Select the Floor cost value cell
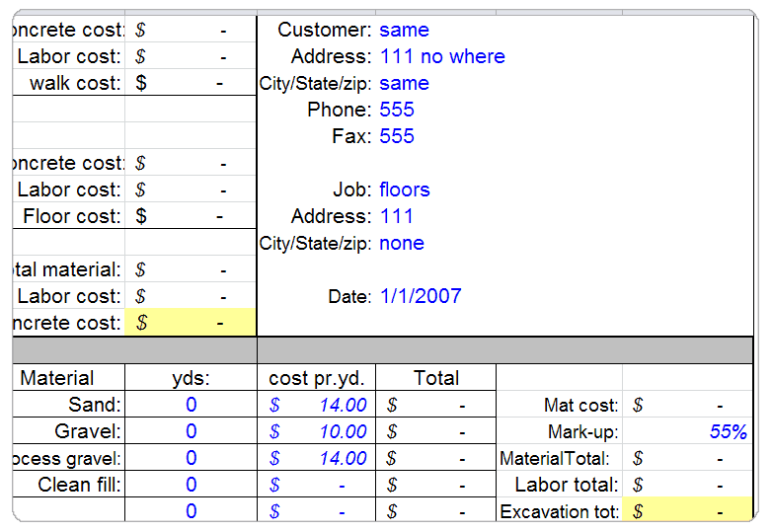Image resolution: width=772 pixels, height=532 pixels. point(190,216)
